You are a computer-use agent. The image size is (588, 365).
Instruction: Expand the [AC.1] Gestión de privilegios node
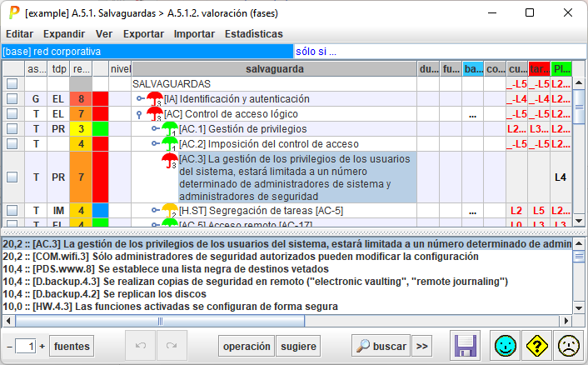pos(156,128)
